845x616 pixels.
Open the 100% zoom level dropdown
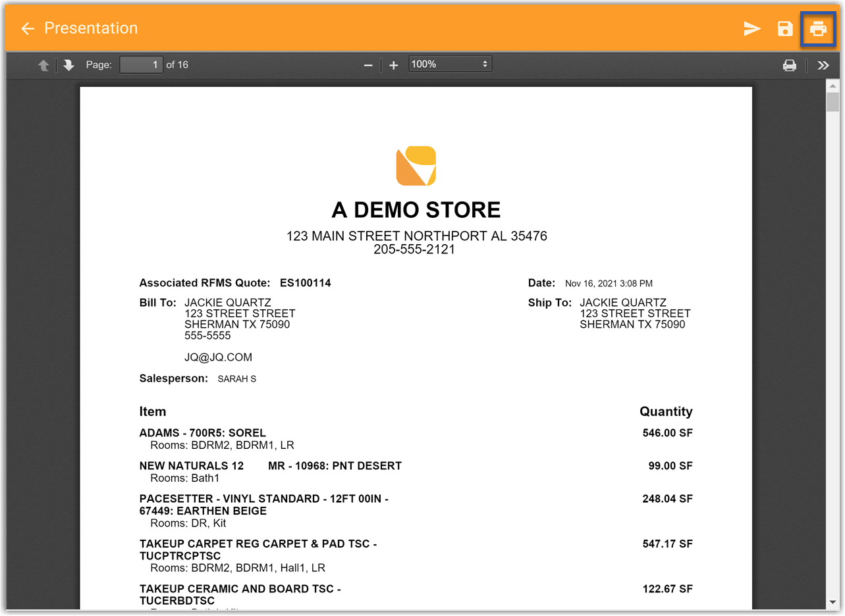(450, 64)
